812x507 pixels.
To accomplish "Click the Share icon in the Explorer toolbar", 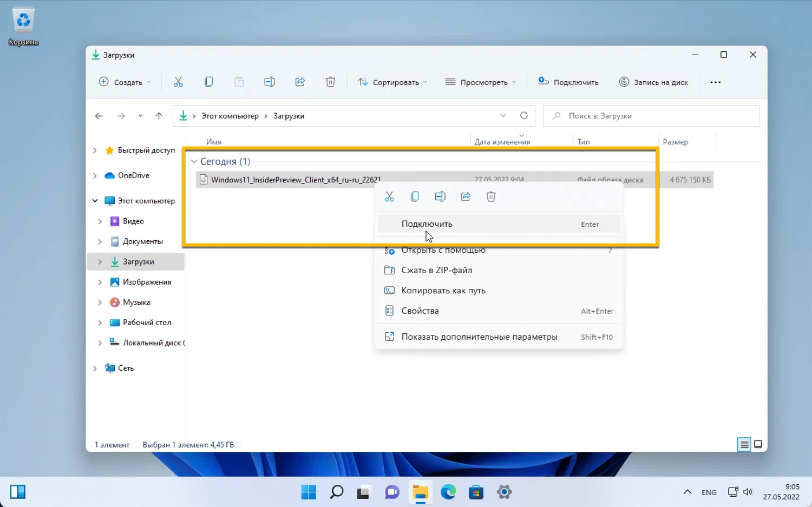I will [x=300, y=82].
